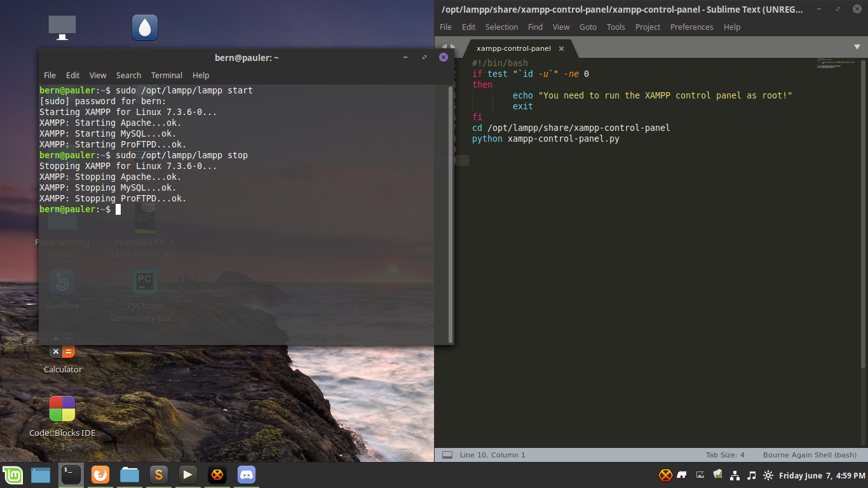Open the Linux Mint start menu
Viewport: 868px width, 488px height.
tap(13, 475)
